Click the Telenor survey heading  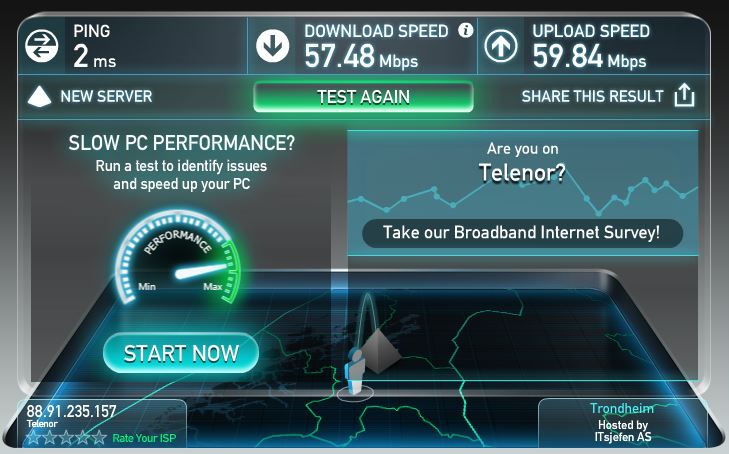(x=522, y=172)
